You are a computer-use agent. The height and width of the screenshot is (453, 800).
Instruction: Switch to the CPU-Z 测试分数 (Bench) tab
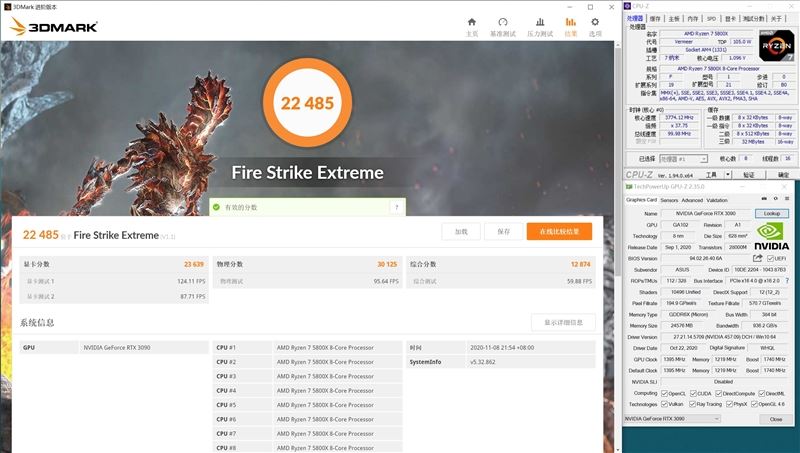(x=754, y=18)
